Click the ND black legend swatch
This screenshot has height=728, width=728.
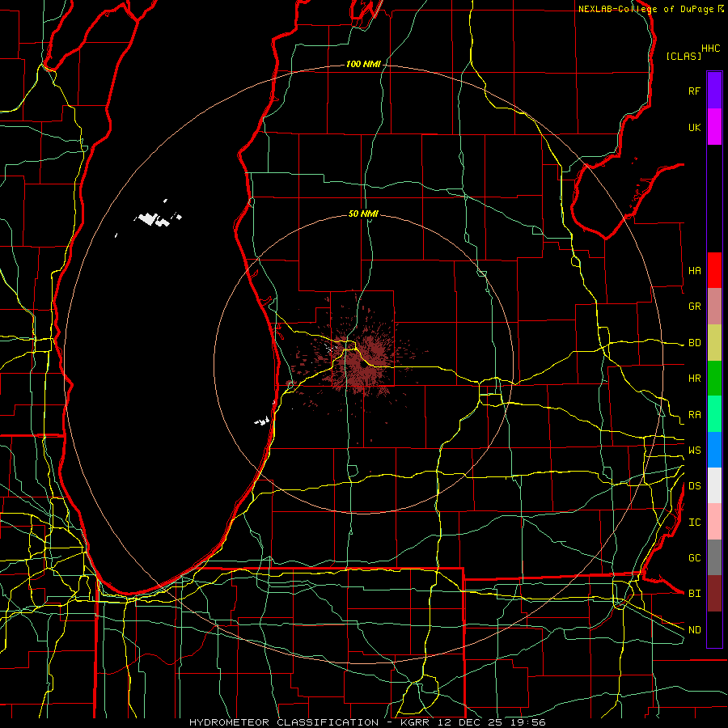tap(714, 629)
